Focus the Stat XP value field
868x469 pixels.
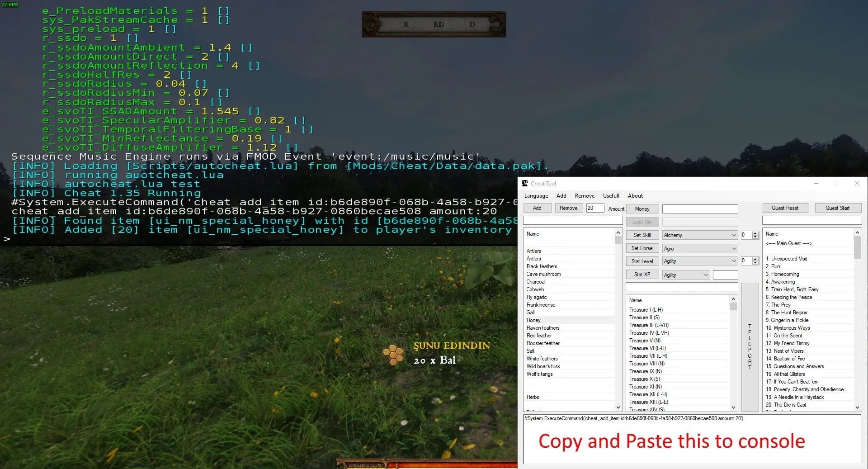(725, 275)
